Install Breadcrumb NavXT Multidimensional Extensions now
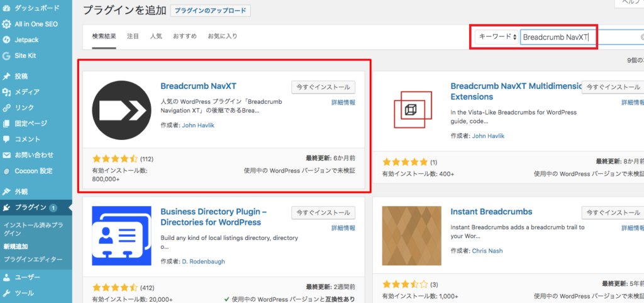Viewport: 644px width, 303px height. pos(613,87)
